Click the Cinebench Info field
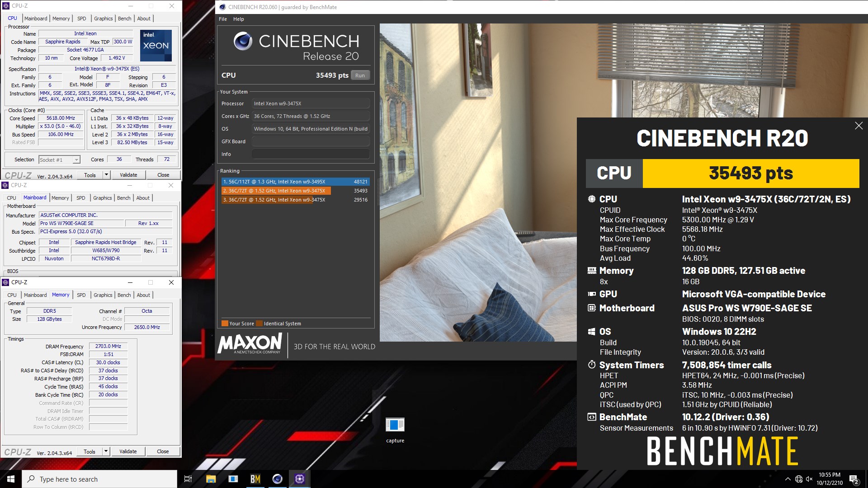This screenshot has width=868, height=488. coord(311,154)
